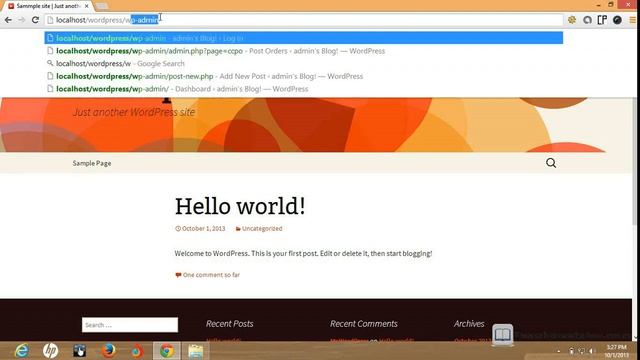Choose the Post Orders suggestion

[x=304, y=51]
